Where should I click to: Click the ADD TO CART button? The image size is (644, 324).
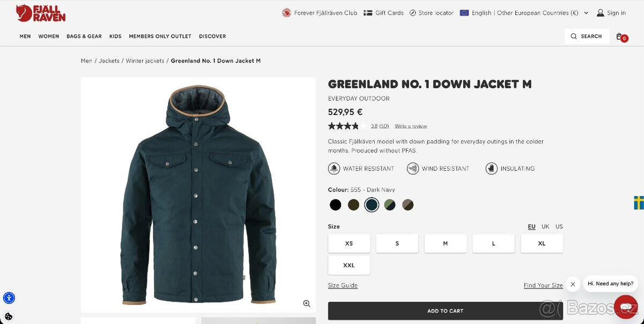(445, 311)
